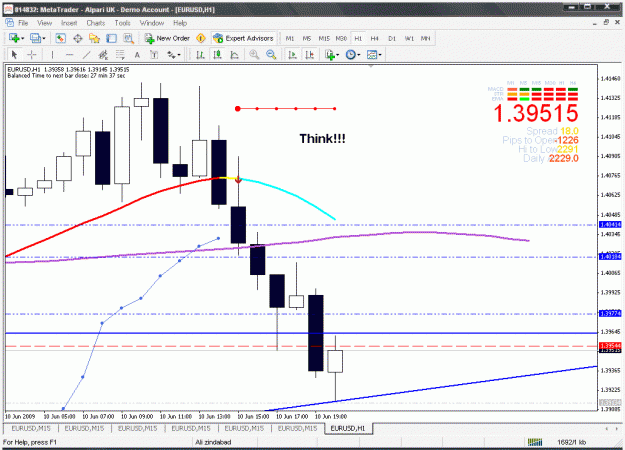Image resolution: width=625 pixels, height=450 pixels.
Task: Toggle Chart Shift icon
Action: tap(310, 55)
